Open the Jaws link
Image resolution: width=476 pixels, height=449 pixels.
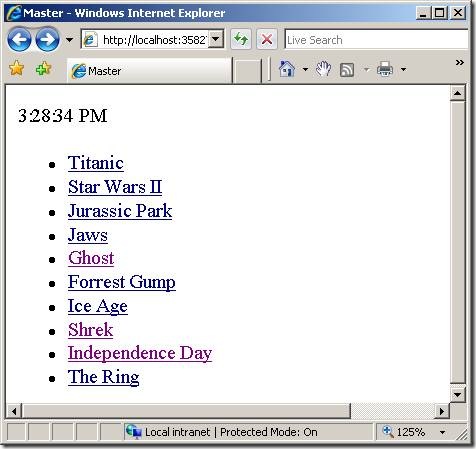(88, 235)
